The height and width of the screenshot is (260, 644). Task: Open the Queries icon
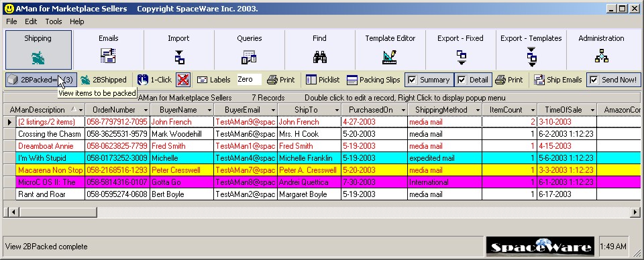tap(249, 56)
